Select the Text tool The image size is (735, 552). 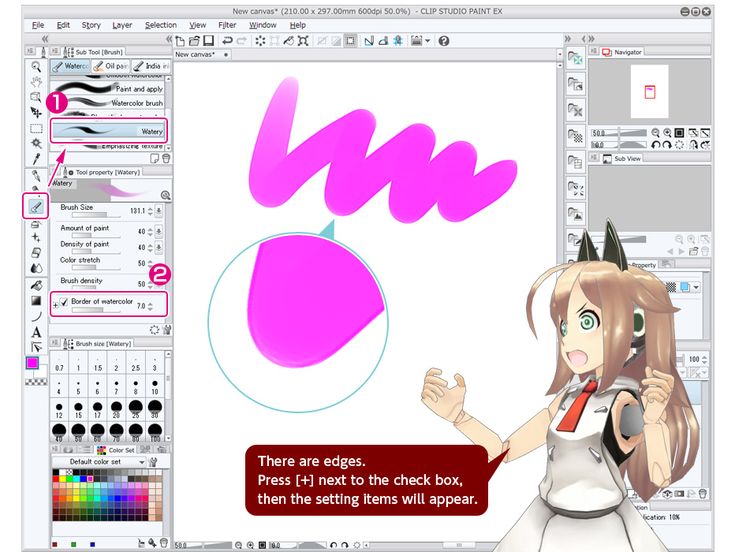pos(36,332)
